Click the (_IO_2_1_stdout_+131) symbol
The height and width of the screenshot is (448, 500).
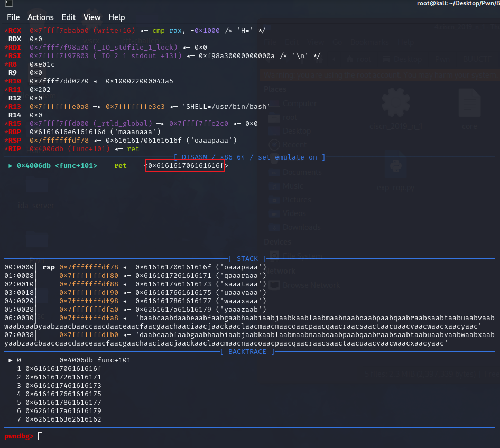point(137,56)
